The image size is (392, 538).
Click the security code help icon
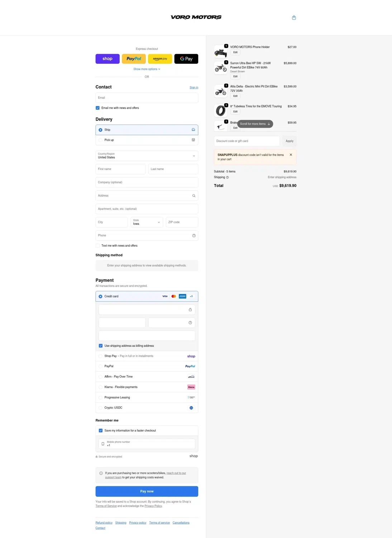[x=190, y=323]
